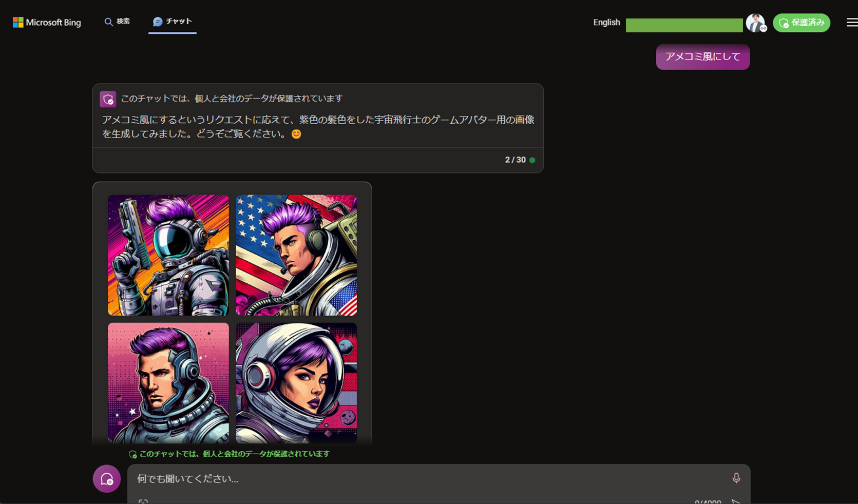Open the female astronaut in helmet image
Image resolution: width=858 pixels, height=504 pixels.
point(296,383)
